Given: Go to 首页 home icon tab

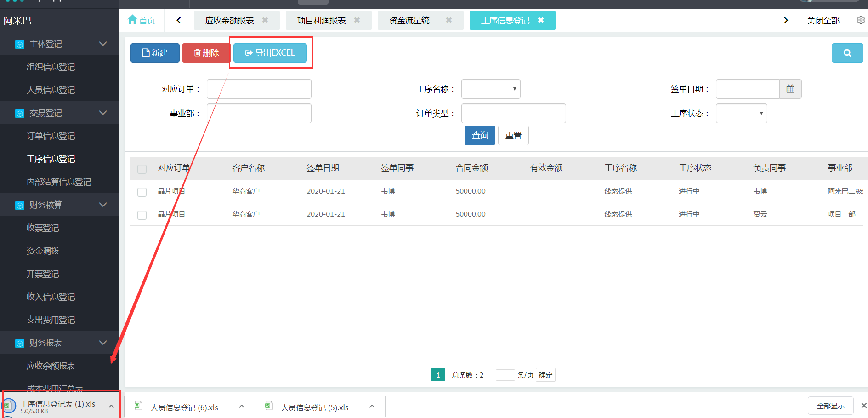Looking at the screenshot, I should (x=142, y=20).
